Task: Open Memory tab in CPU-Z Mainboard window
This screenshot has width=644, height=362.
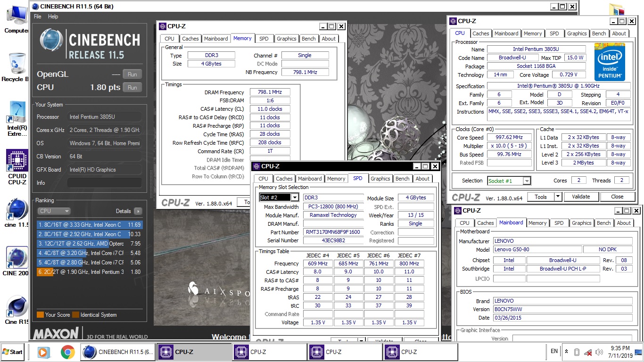Action: (x=537, y=223)
